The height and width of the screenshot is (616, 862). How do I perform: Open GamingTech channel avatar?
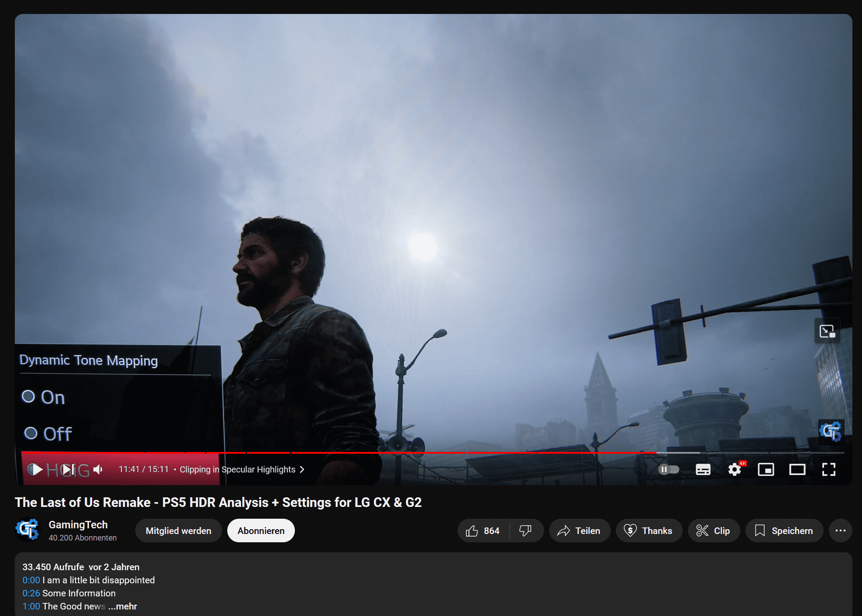[27, 530]
